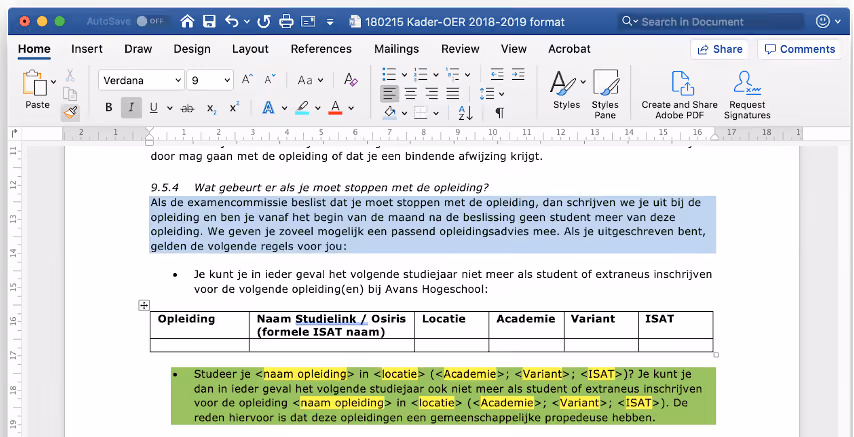Screen dimensions: 854x437
Task: Open the Insert tab
Action: point(87,48)
